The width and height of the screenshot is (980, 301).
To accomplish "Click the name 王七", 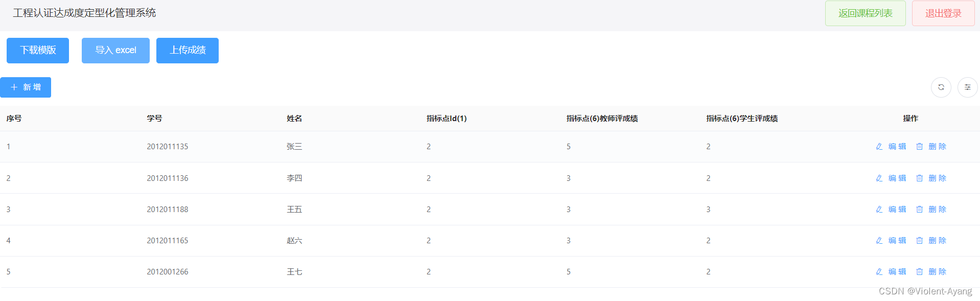I will (x=294, y=272).
